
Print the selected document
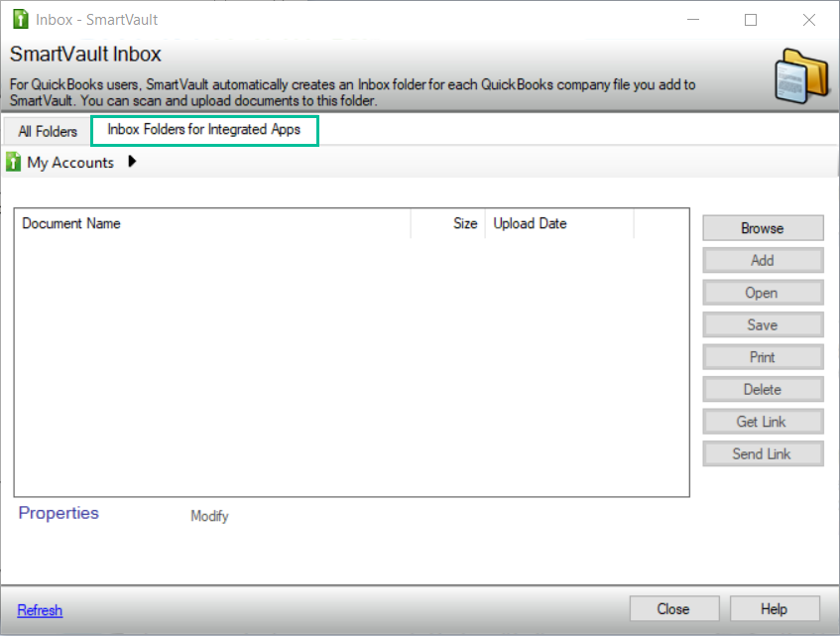click(x=763, y=357)
